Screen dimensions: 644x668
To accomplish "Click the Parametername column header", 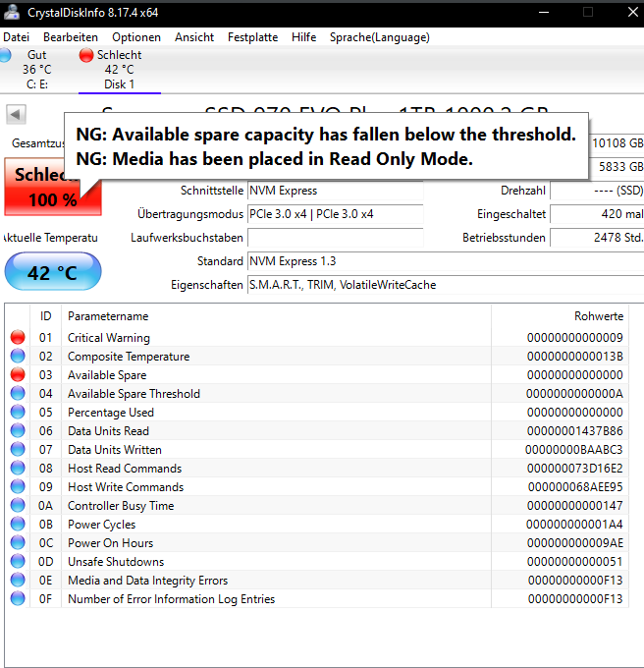I will click(x=276, y=316).
